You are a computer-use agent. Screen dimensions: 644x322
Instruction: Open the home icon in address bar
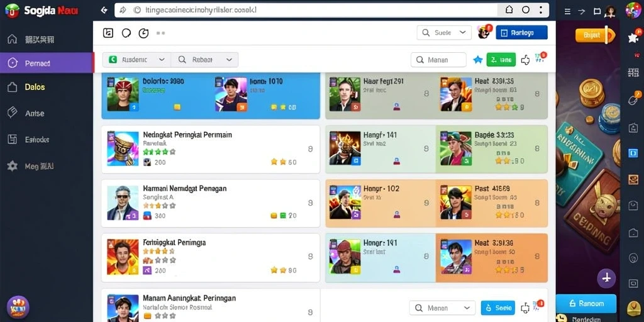click(x=509, y=10)
